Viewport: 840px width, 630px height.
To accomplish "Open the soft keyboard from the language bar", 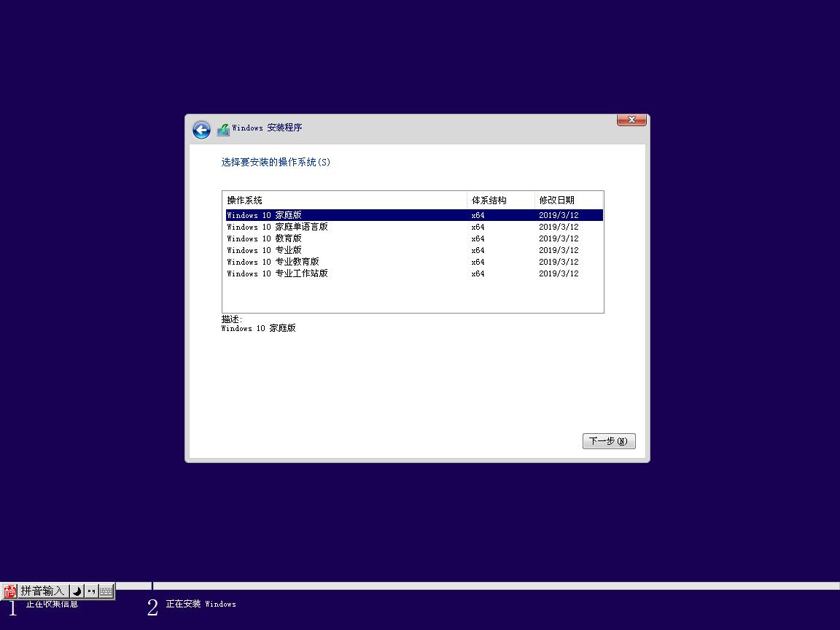I will 106,591.
